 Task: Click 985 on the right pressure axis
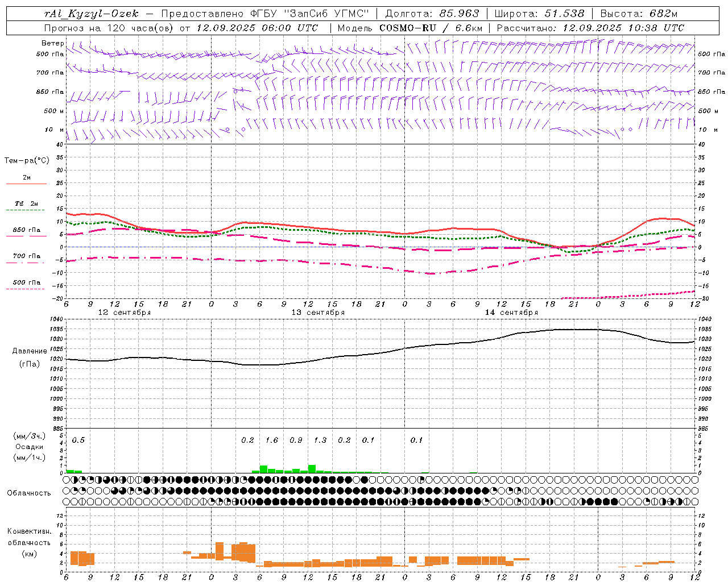(704, 429)
